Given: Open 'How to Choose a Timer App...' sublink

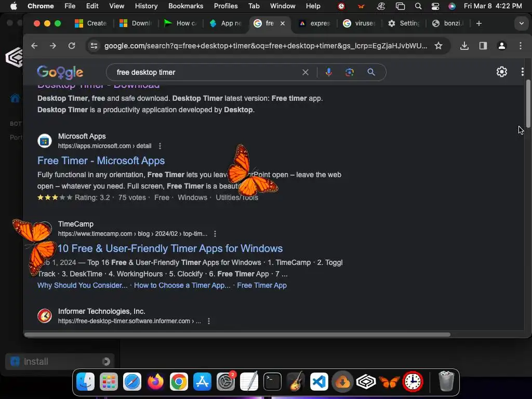Looking at the screenshot, I should 182,285.
